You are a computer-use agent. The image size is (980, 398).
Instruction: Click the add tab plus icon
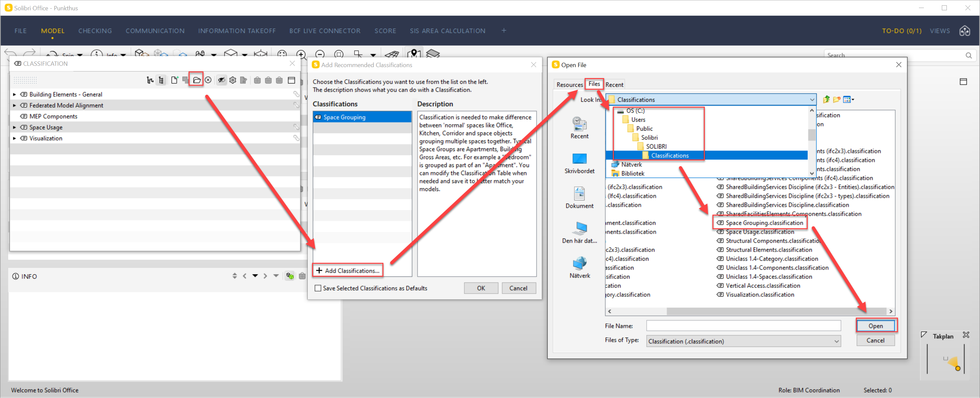pyautogui.click(x=504, y=31)
